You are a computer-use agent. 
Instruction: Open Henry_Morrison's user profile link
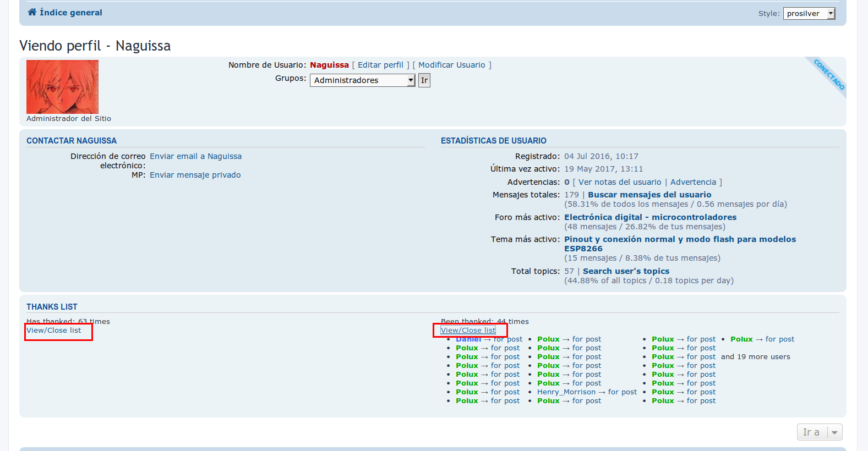click(x=566, y=392)
